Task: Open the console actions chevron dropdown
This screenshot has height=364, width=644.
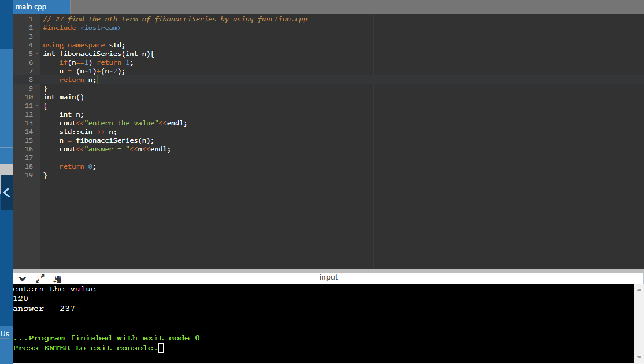Action: tap(22, 278)
